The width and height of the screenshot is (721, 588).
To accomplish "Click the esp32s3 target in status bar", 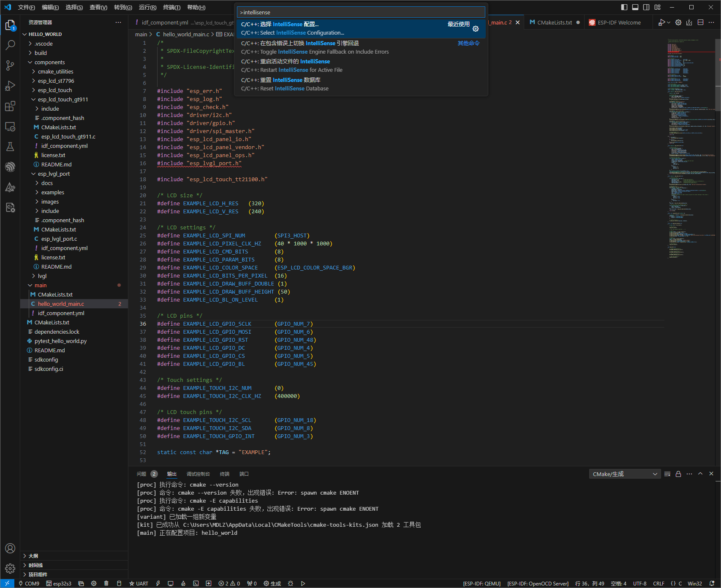I will tap(59, 583).
